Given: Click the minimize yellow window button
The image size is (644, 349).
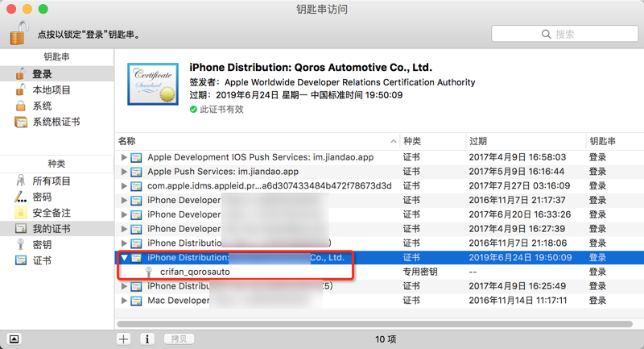Looking at the screenshot, I should [27, 9].
